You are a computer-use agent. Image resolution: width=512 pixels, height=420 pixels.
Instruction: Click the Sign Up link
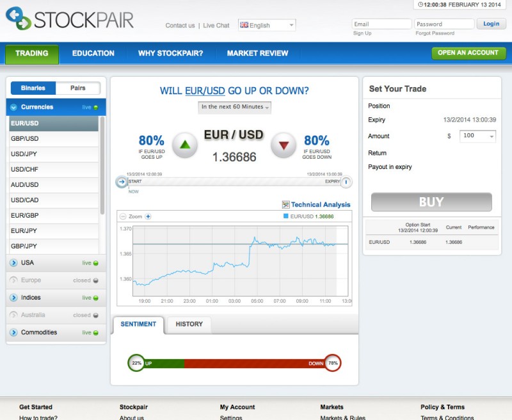tap(362, 33)
